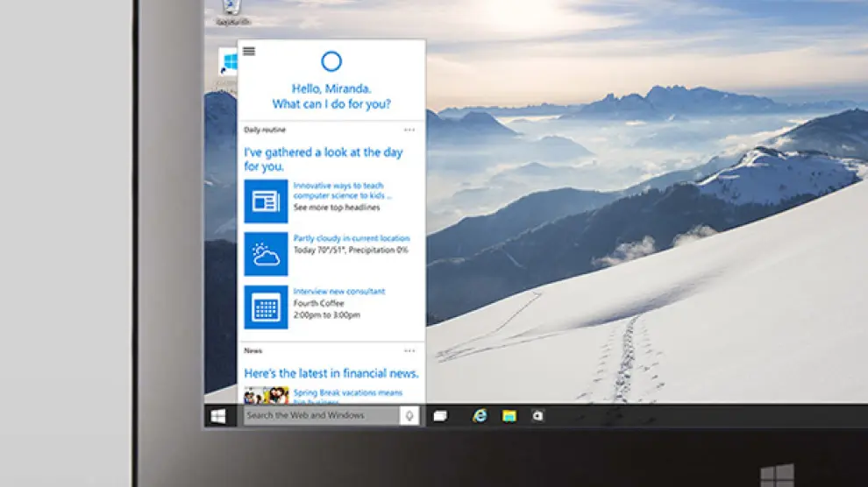Open the Cortana hamburger menu
Image resolution: width=868 pixels, height=487 pixels.
[x=249, y=52]
